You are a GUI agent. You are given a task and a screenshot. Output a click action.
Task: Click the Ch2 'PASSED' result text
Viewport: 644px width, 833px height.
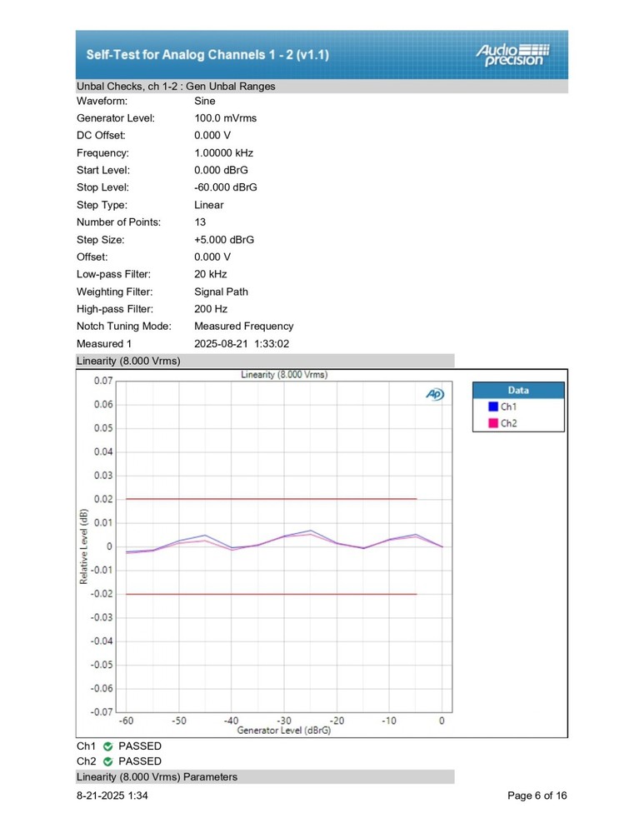(140, 761)
